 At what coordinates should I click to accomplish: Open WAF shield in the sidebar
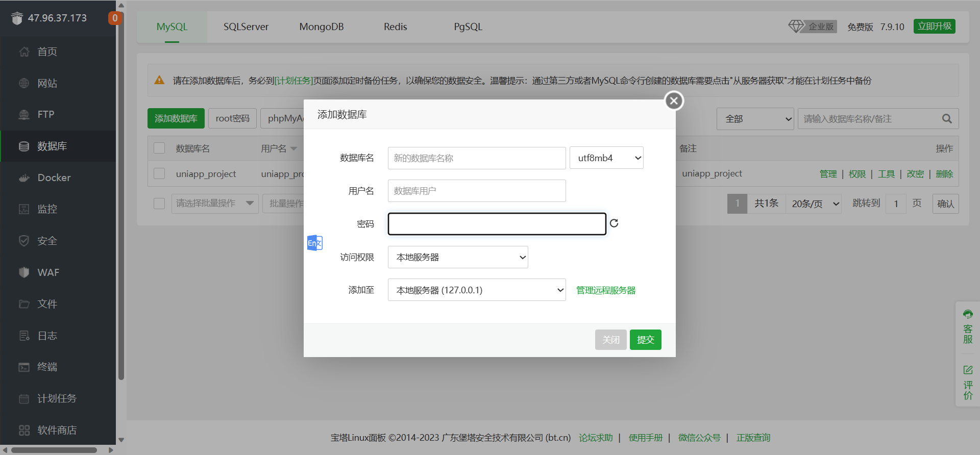[48, 272]
